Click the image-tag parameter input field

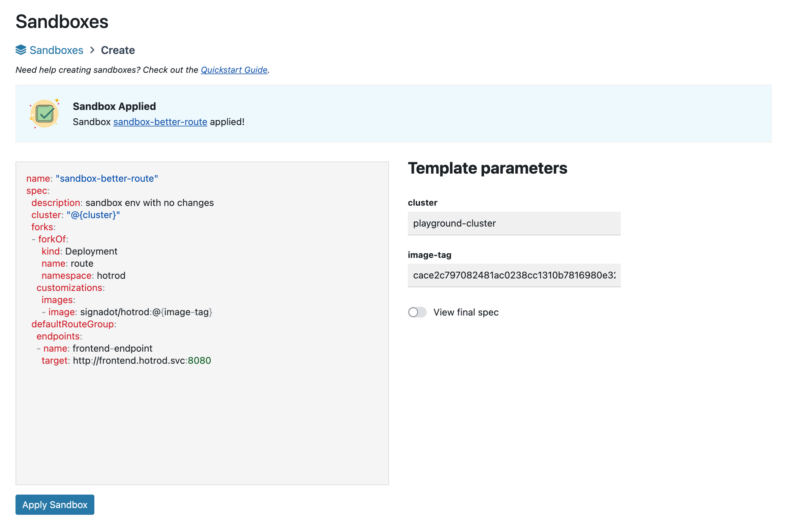514,275
